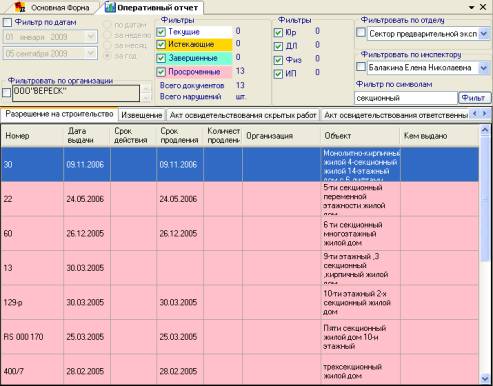Close the active document tab
This screenshot has width=493, height=386.
(x=483, y=7)
